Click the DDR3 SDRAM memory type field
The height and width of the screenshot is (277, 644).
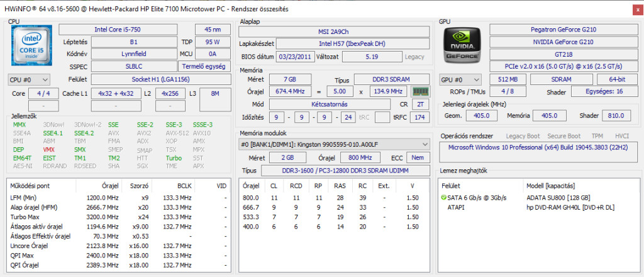tap(392, 79)
